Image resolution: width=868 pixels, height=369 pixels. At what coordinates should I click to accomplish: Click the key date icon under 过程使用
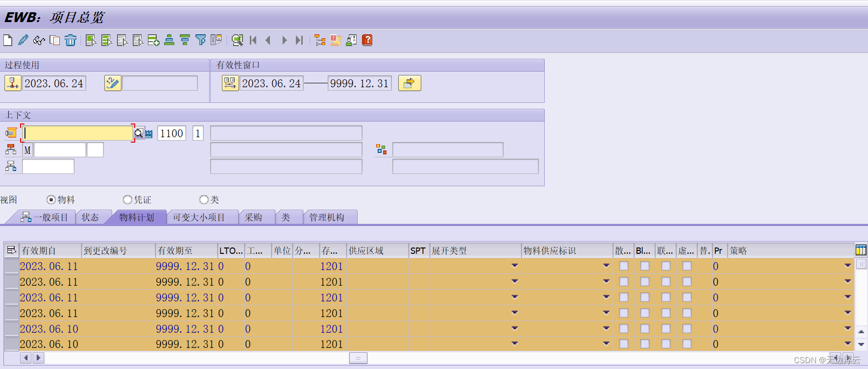tap(13, 83)
